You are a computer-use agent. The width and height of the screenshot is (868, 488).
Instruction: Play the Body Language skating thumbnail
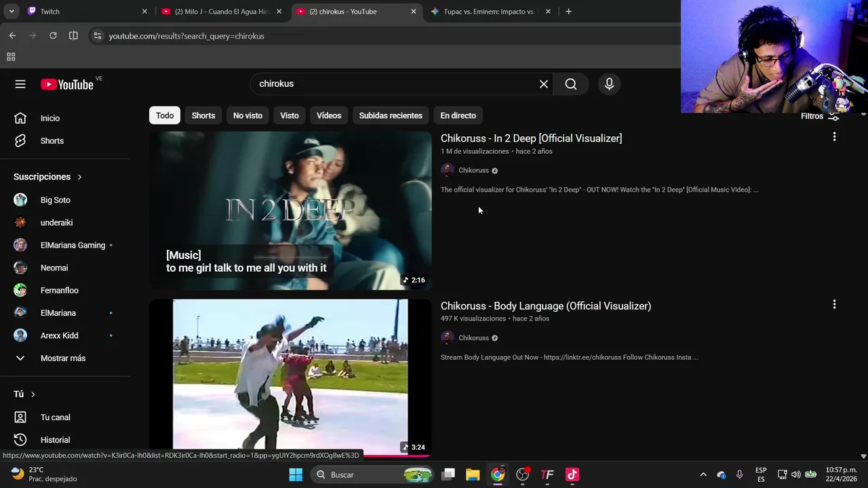tap(290, 378)
